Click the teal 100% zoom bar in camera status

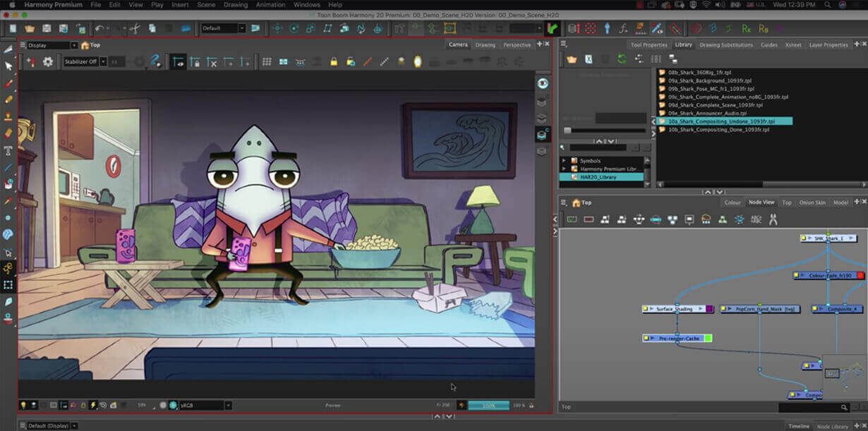click(489, 406)
